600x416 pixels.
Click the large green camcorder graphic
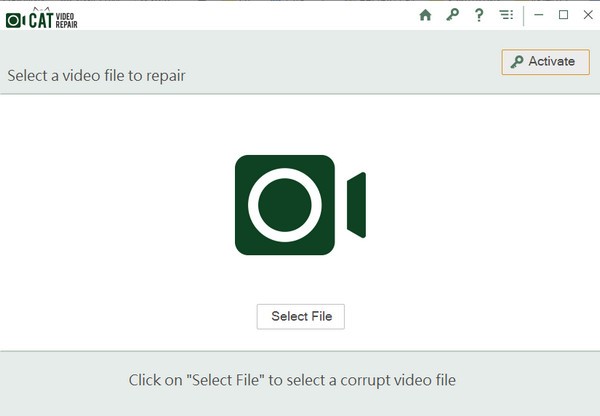pos(300,205)
